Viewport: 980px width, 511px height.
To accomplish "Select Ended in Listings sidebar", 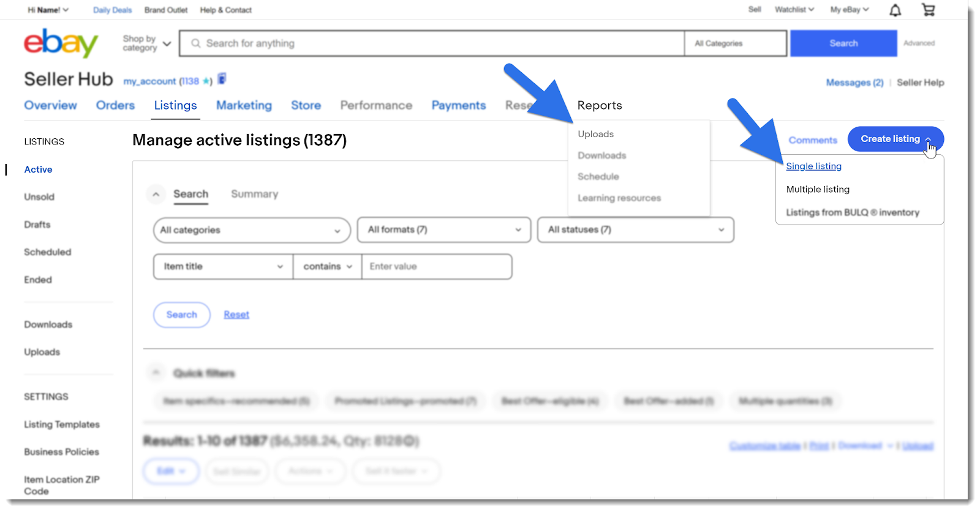I will [38, 280].
